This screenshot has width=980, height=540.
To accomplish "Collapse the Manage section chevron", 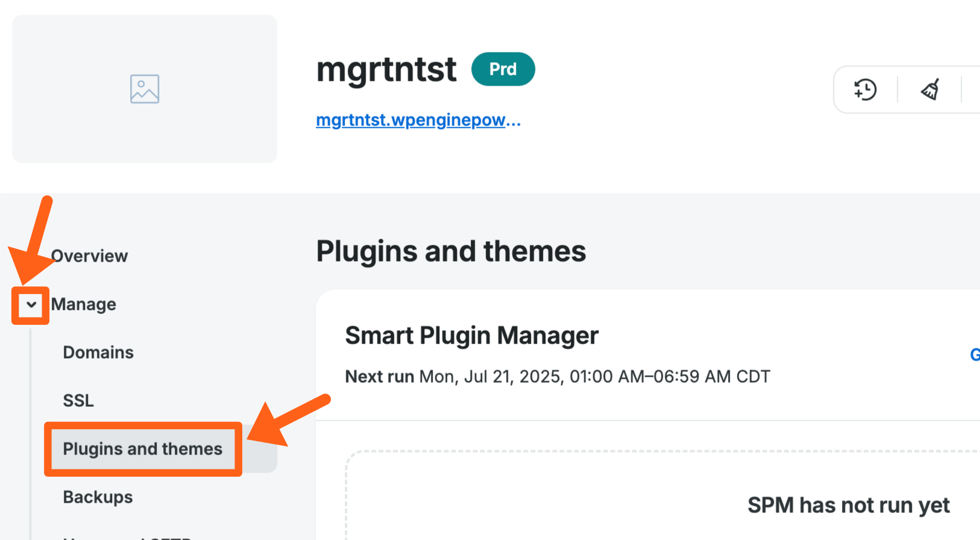I will (31, 305).
